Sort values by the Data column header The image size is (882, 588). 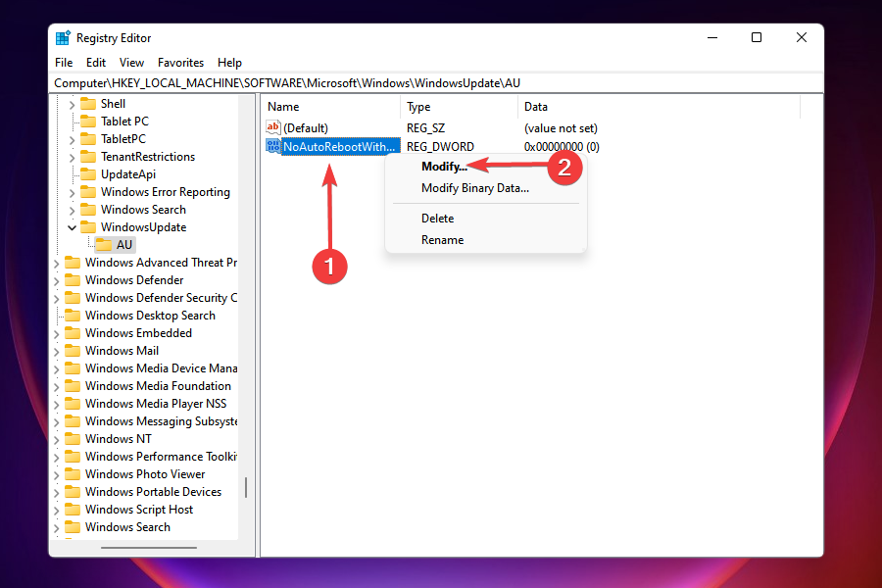[x=659, y=107]
